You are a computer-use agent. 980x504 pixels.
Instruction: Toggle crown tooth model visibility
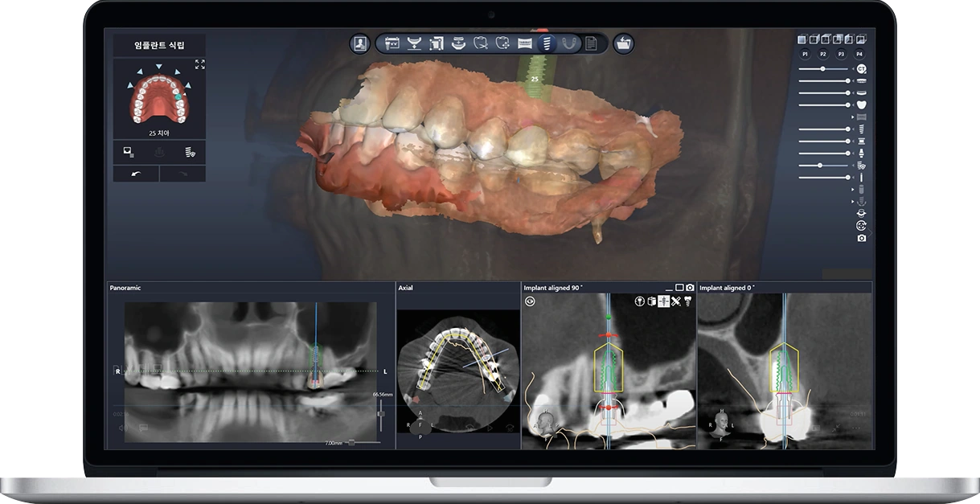862,104
